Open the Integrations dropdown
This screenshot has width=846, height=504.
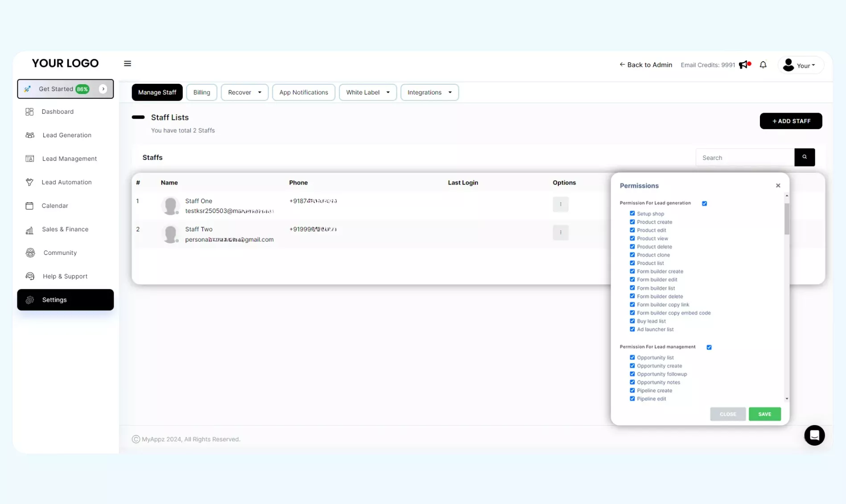(x=429, y=92)
